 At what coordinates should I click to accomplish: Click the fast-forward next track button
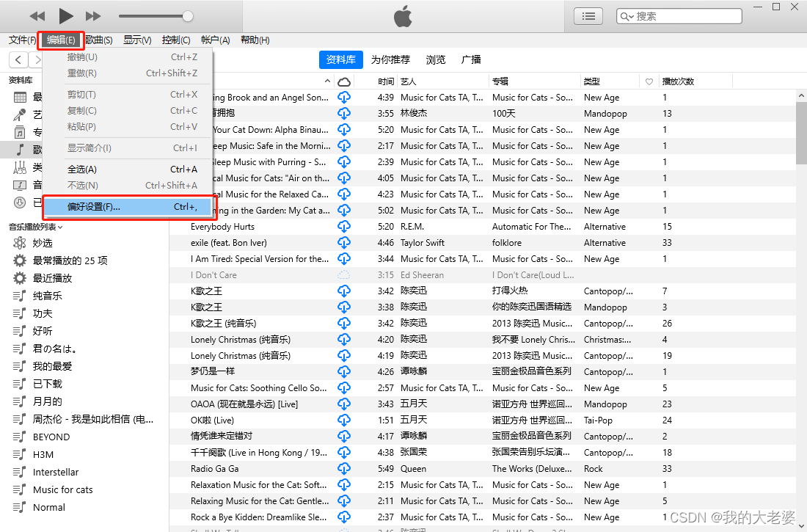(93, 16)
